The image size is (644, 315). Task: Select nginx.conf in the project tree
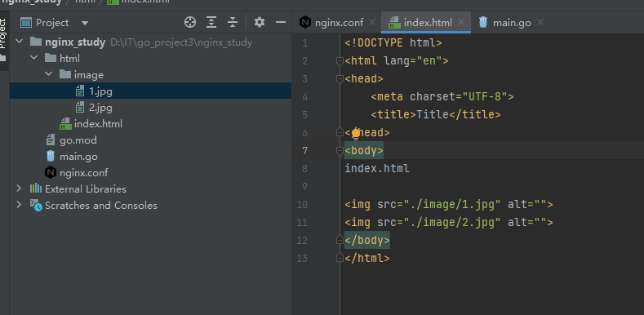pyautogui.click(x=151, y=173)
